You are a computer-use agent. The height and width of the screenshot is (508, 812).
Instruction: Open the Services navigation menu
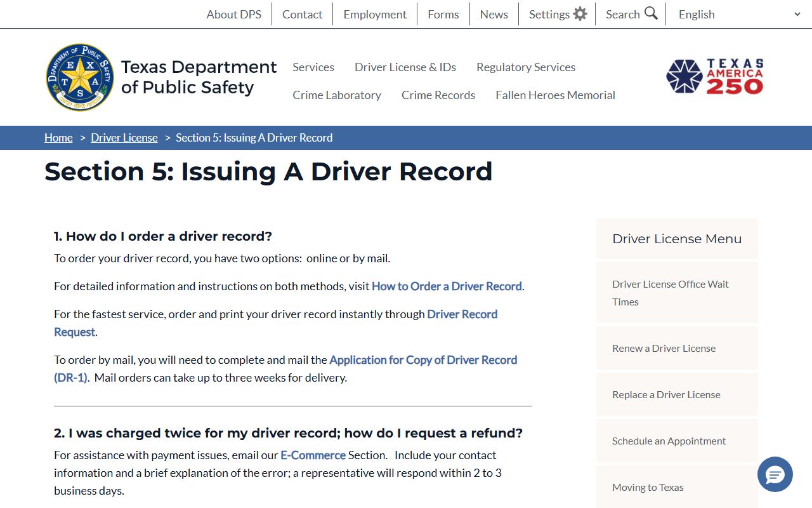(x=313, y=67)
